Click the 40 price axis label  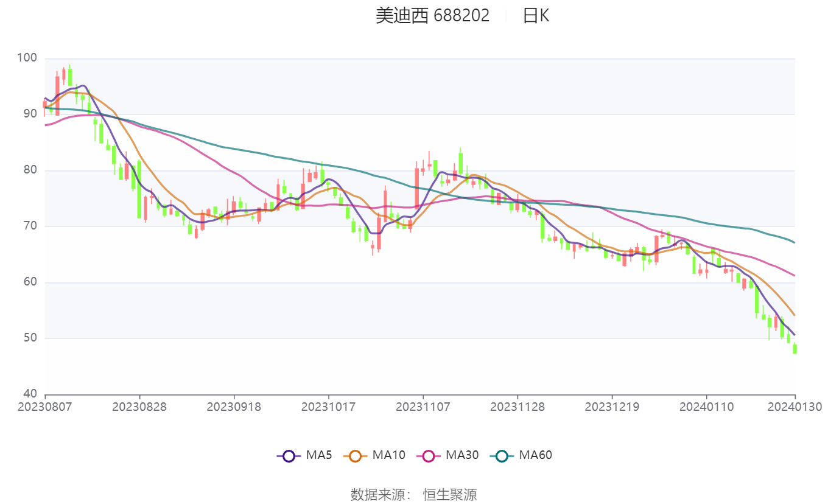(30, 394)
